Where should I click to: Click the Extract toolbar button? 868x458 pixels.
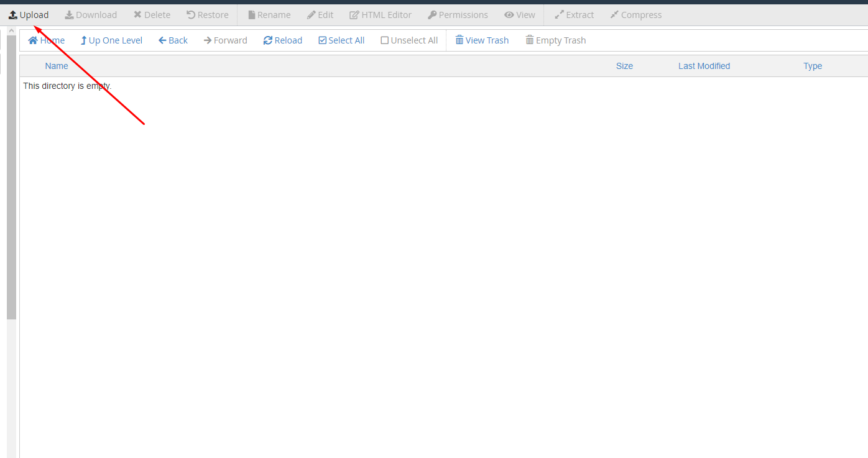[574, 15]
